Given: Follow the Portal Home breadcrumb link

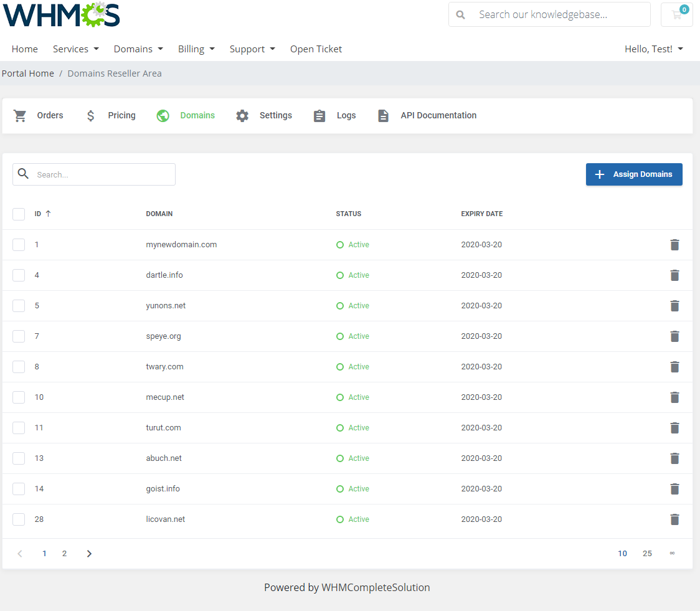Looking at the screenshot, I should (x=27, y=73).
